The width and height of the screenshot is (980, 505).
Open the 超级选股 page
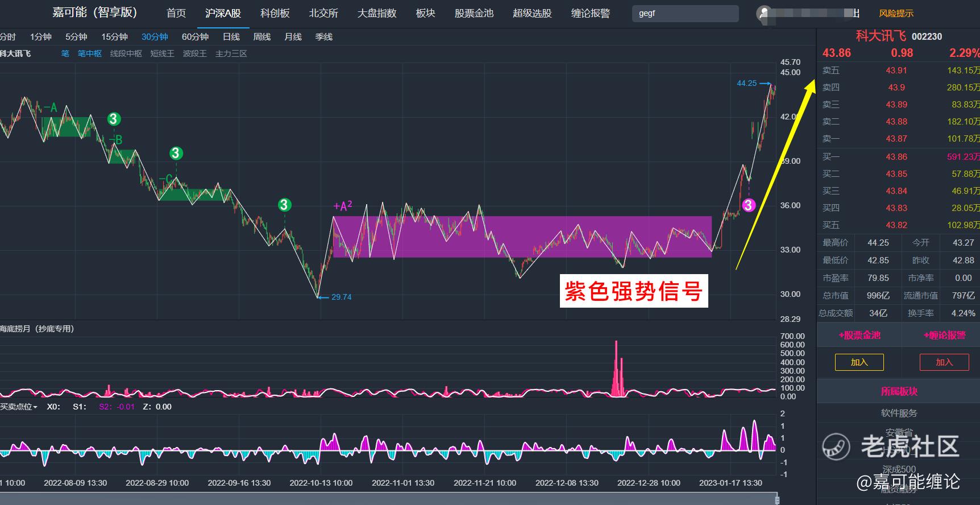pos(532,13)
